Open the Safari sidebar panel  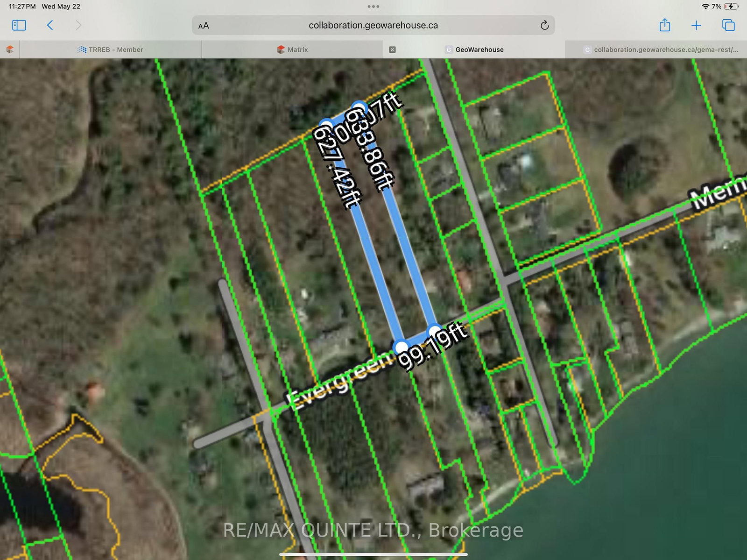click(x=19, y=25)
